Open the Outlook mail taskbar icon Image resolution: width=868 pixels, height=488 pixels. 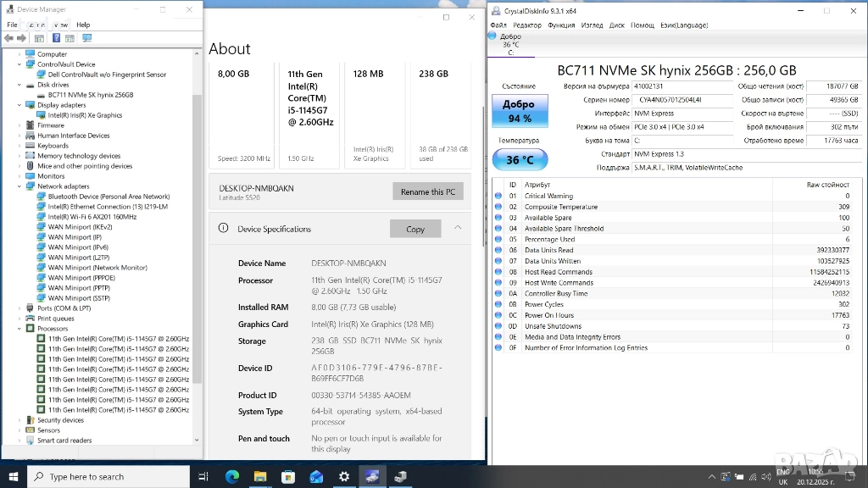pyautogui.click(x=316, y=476)
